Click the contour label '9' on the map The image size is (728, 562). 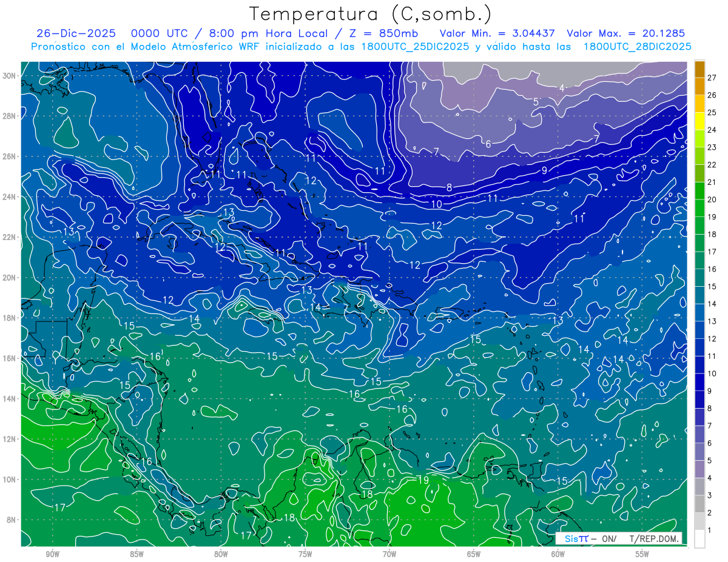click(545, 170)
